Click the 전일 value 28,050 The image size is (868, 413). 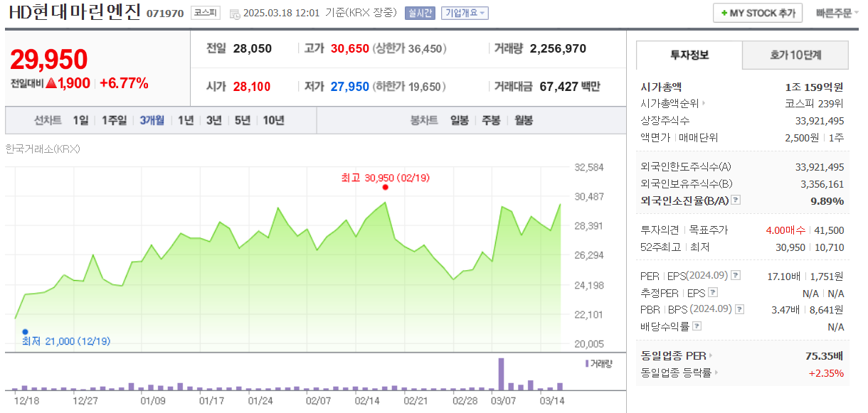point(253,48)
